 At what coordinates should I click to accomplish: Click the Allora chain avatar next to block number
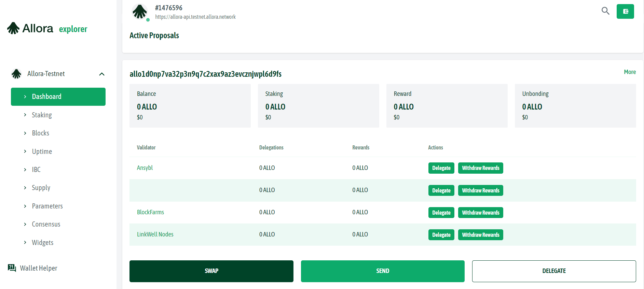[x=140, y=12]
